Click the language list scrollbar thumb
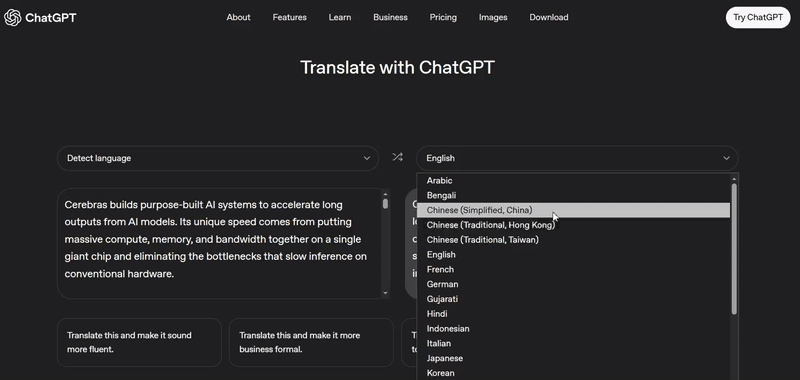 coord(734,249)
